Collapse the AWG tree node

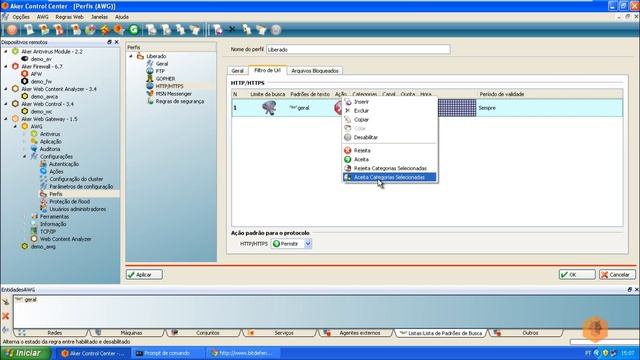point(15,126)
